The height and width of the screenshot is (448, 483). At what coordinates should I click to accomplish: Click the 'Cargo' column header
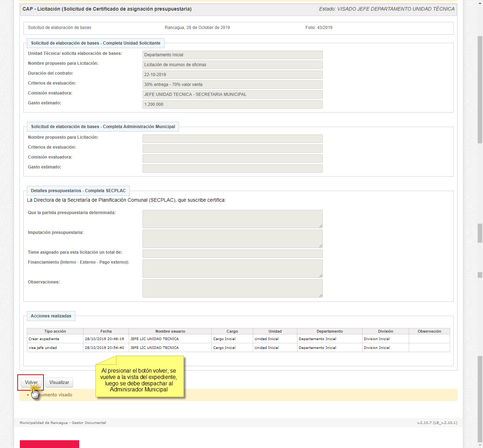point(232,331)
